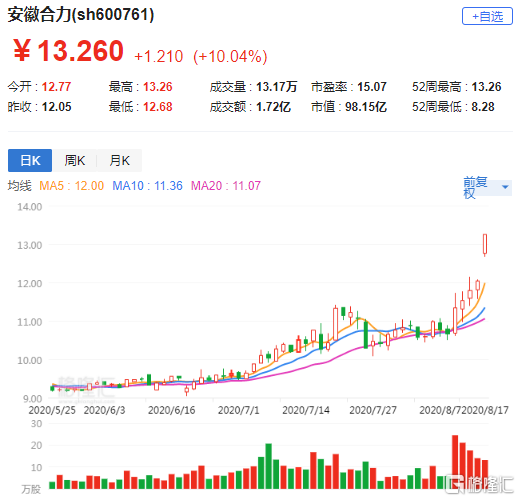Click the MA10 : 11.36 legend
The height and width of the screenshot is (501, 520).
tap(147, 186)
